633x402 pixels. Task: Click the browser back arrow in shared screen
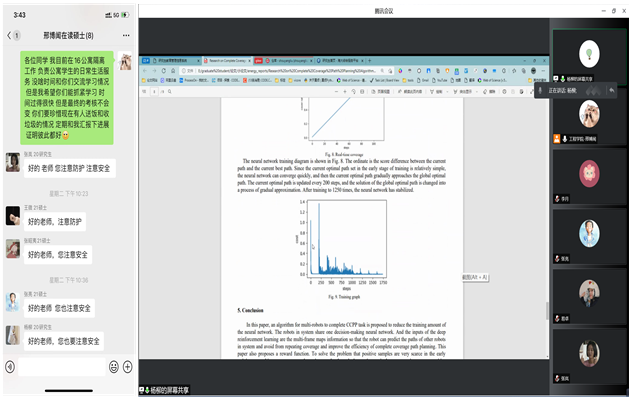pos(147,72)
